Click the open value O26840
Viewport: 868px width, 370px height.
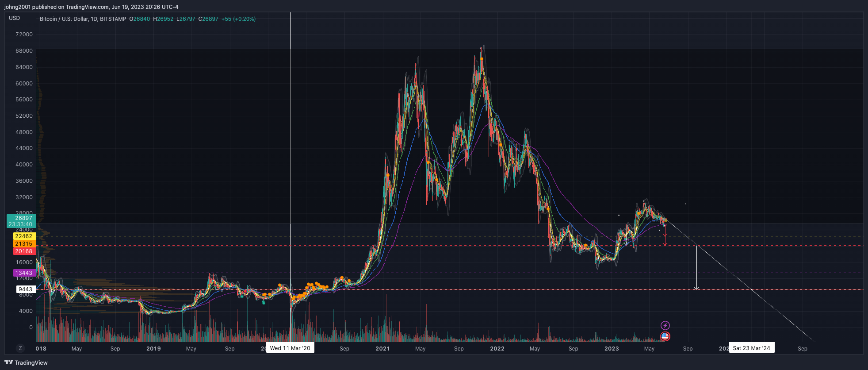[x=139, y=19]
